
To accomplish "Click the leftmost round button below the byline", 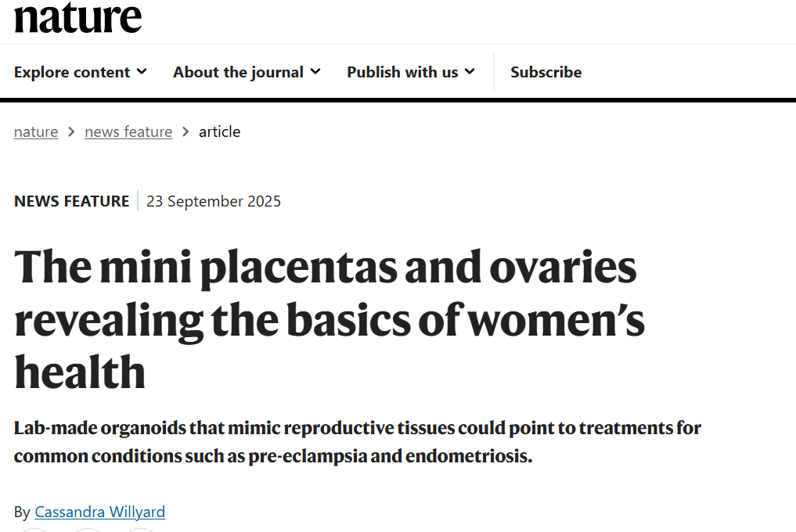I will (33, 530).
